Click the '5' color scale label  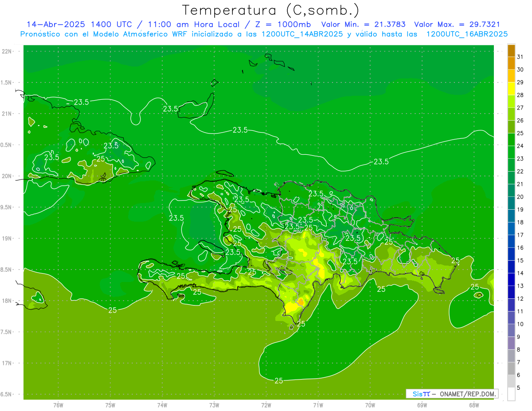coord(519,388)
